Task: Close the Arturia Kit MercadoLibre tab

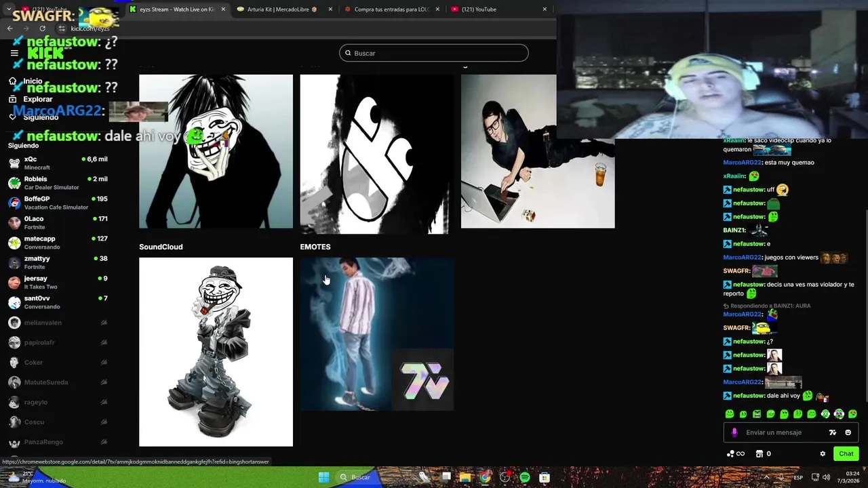Action: 330,9
